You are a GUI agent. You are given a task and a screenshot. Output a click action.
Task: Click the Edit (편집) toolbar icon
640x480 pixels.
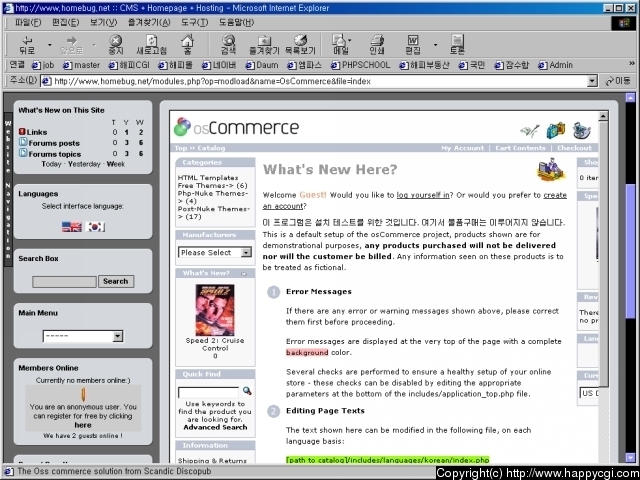[413, 44]
